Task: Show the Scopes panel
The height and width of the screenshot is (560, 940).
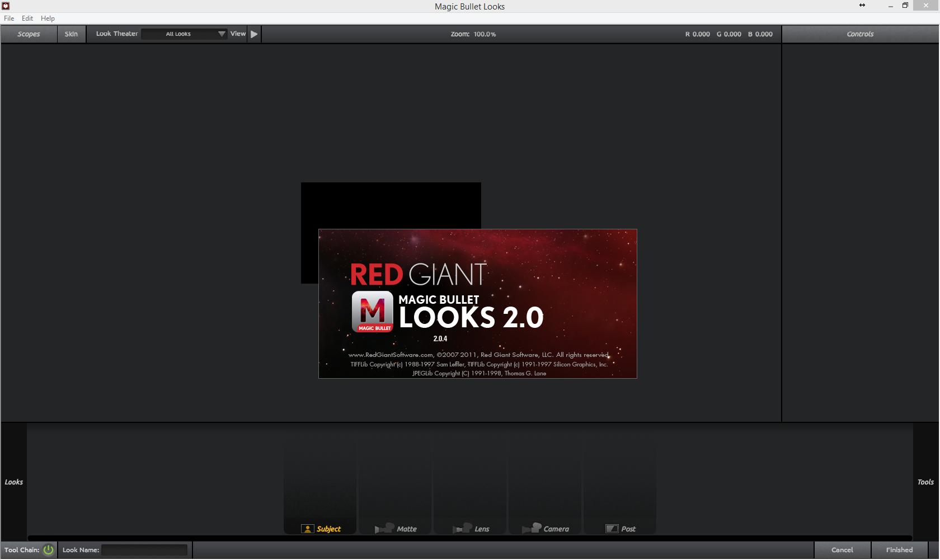Action: tap(29, 34)
